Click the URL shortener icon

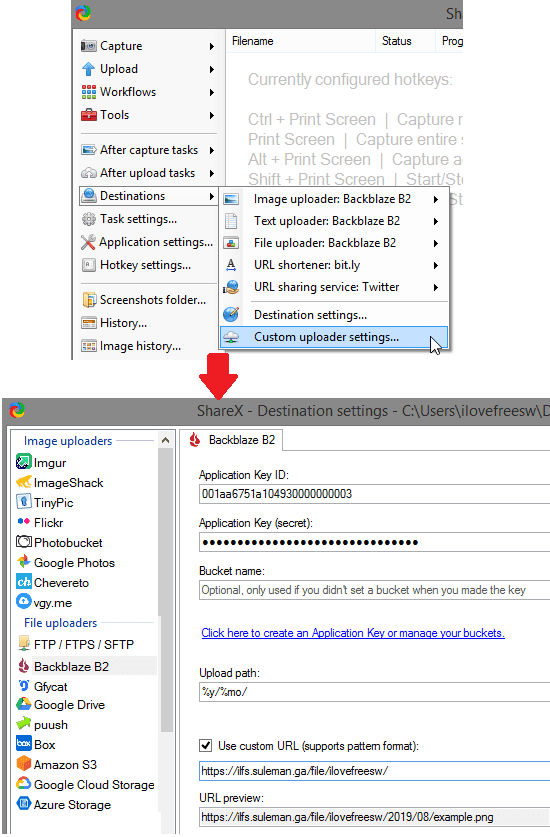[x=231, y=265]
